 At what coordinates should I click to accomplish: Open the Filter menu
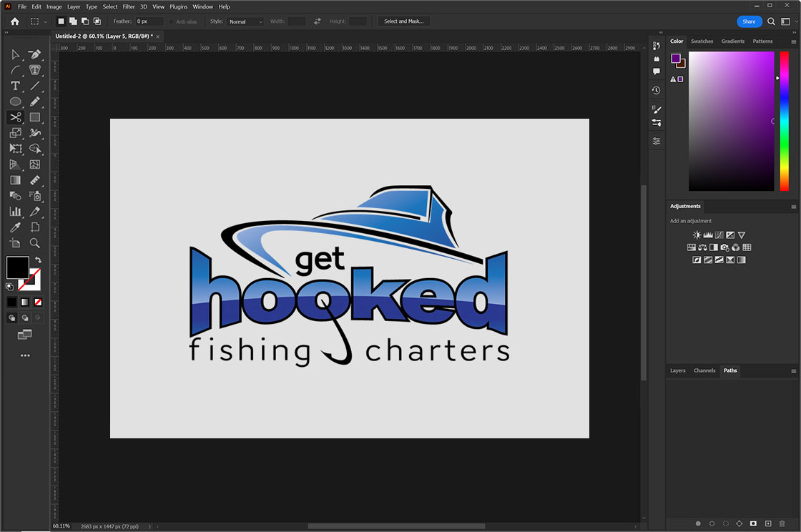tap(129, 6)
